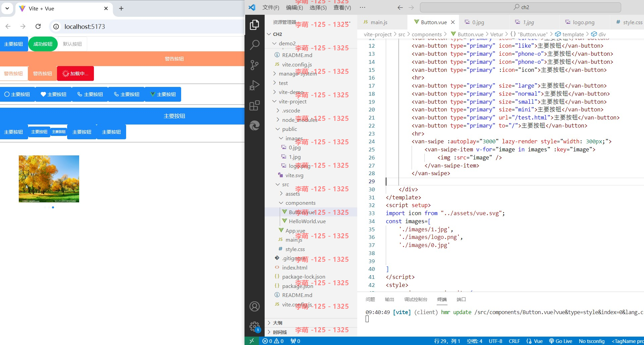
Task: Expand the test folder
Action: pos(274,83)
